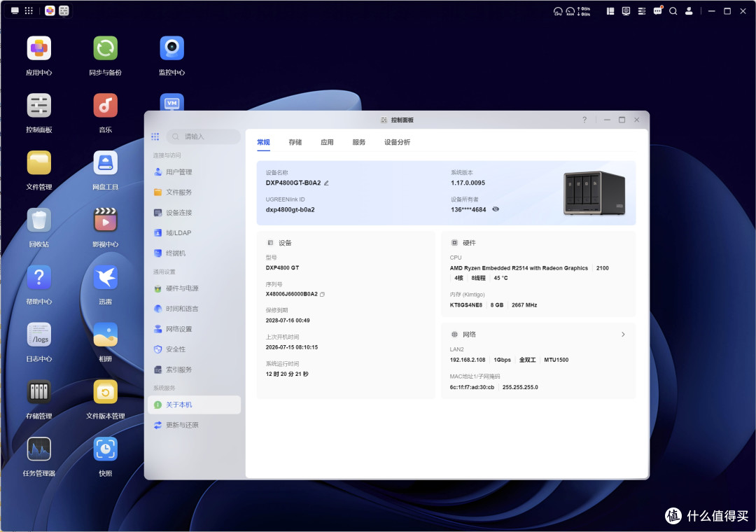Click the control panel search field
756x532 pixels.
tap(204, 136)
